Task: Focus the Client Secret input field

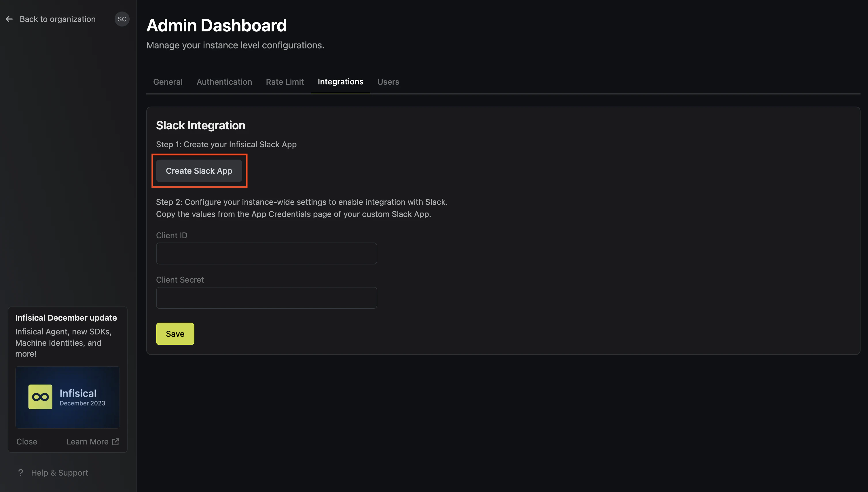Action: 266,298
